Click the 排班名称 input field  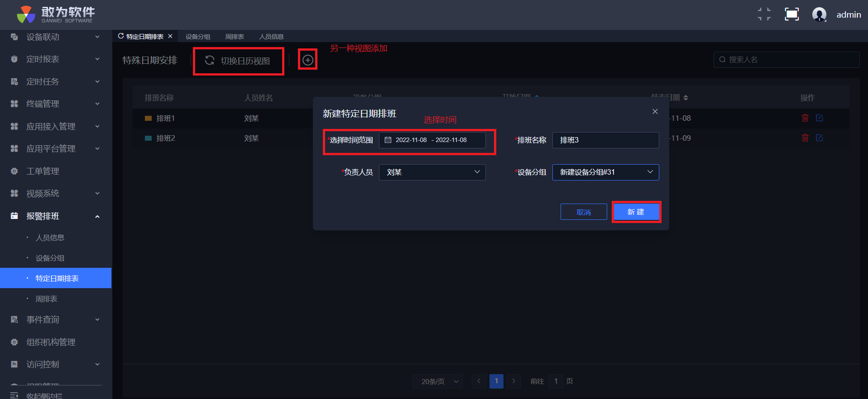coord(606,140)
